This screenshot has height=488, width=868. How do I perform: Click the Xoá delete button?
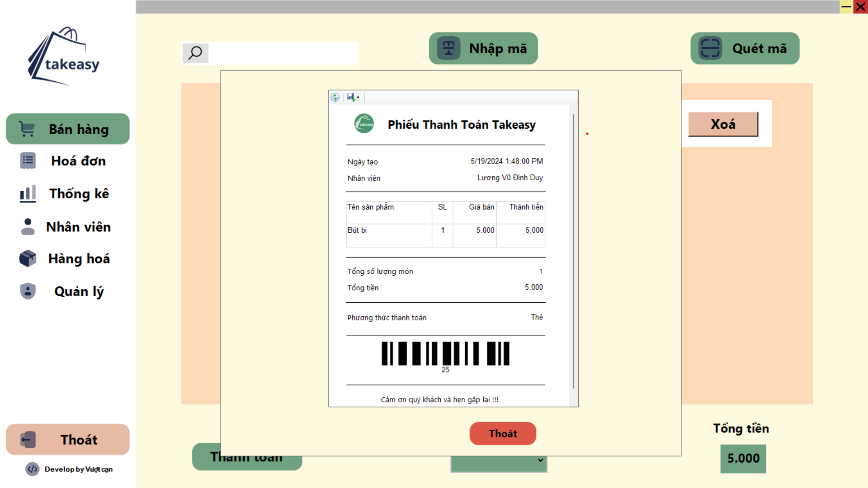(723, 124)
